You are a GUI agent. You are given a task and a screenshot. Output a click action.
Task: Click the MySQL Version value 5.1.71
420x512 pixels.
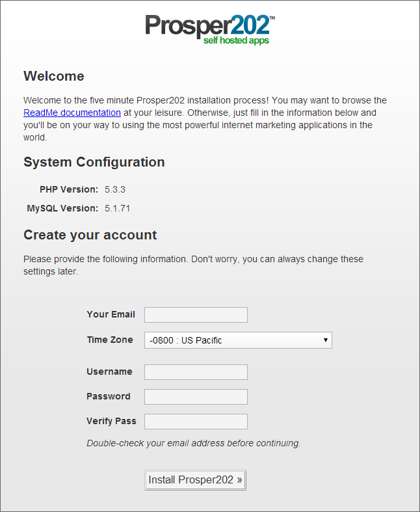pos(118,208)
